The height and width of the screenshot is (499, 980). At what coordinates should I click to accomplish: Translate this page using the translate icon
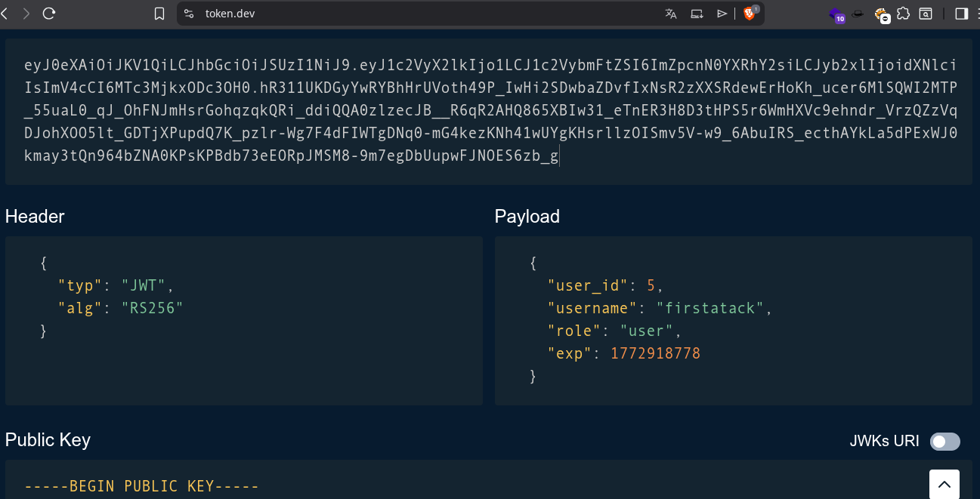pos(670,13)
